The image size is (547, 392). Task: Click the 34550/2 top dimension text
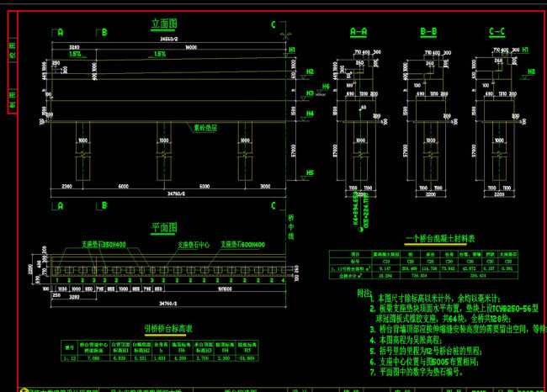click(169, 39)
